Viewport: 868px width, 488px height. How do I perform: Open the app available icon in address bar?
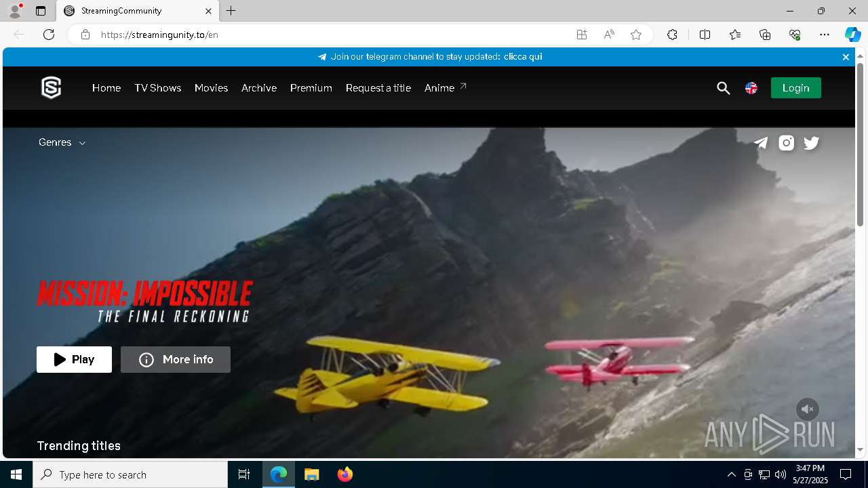point(582,35)
